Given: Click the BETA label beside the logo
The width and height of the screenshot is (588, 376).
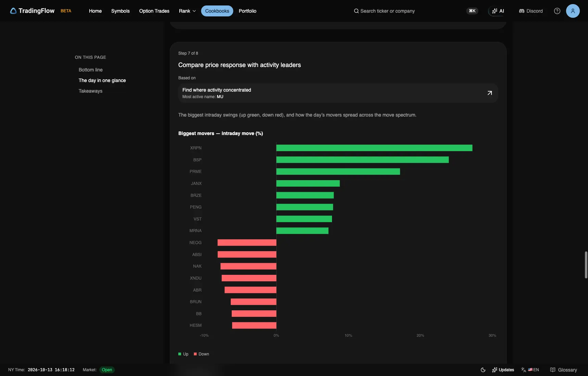Looking at the screenshot, I should tap(66, 11).
